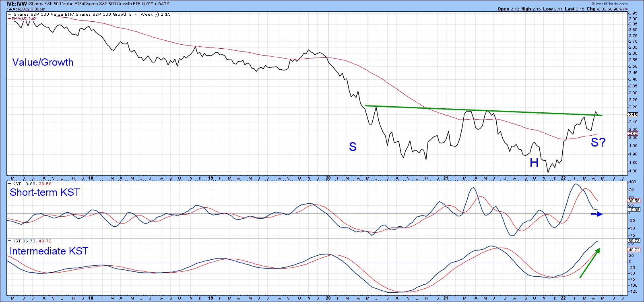Click the 100 label on Short-term KST axis
Viewport: 644px width, 302px height.
point(633,182)
